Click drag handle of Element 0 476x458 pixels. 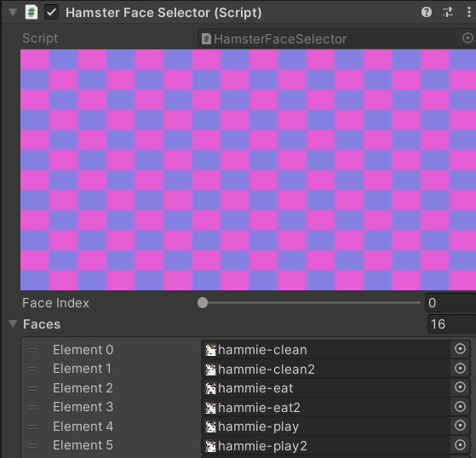[32, 350]
